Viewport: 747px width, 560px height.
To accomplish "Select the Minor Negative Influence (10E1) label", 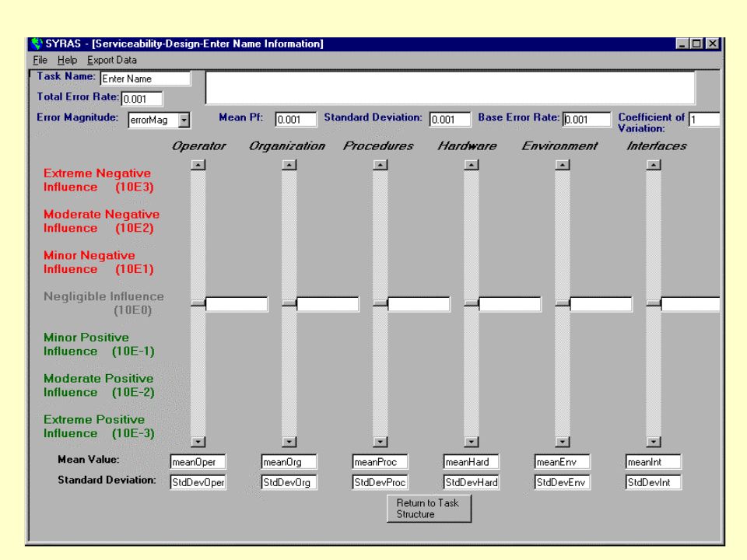I will click(99, 262).
